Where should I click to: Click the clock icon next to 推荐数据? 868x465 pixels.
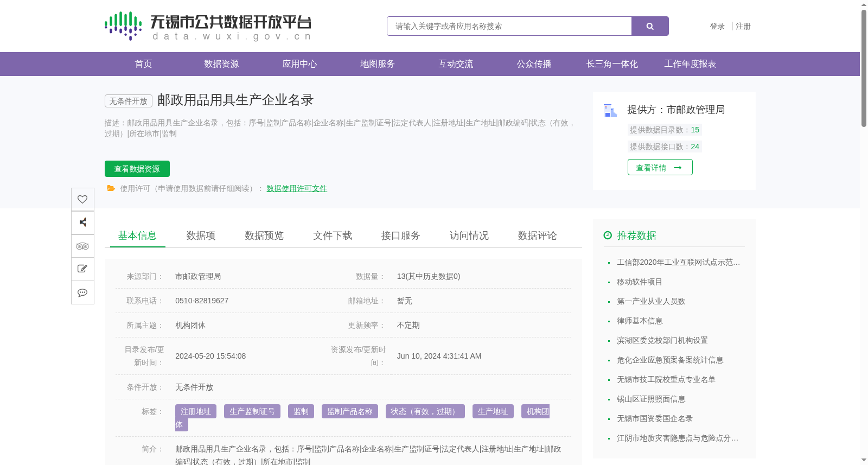608,235
